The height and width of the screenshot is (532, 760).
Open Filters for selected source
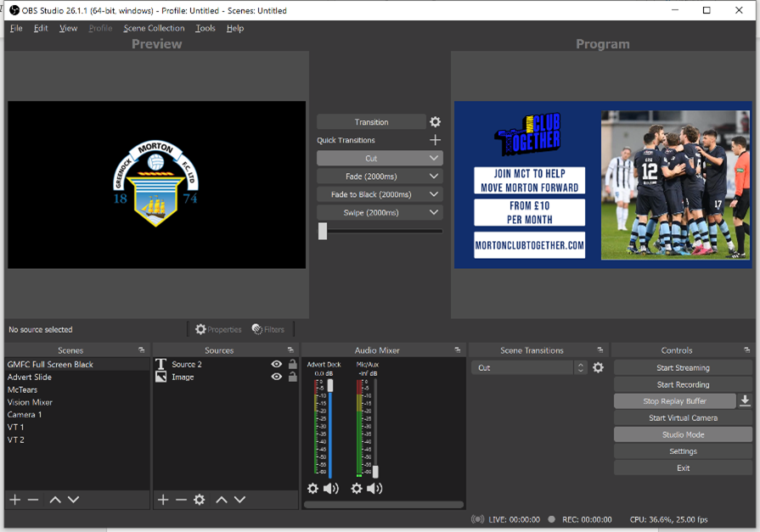point(268,329)
